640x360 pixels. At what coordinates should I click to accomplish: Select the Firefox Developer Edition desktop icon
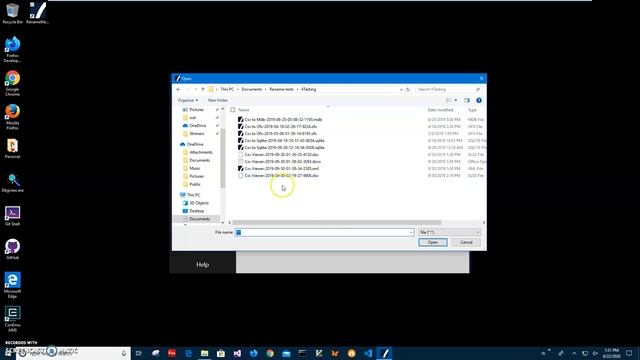point(12,49)
